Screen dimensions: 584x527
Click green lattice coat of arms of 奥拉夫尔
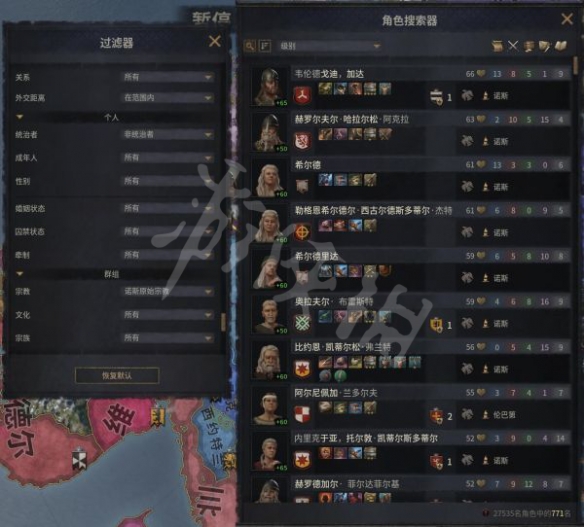point(303,323)
